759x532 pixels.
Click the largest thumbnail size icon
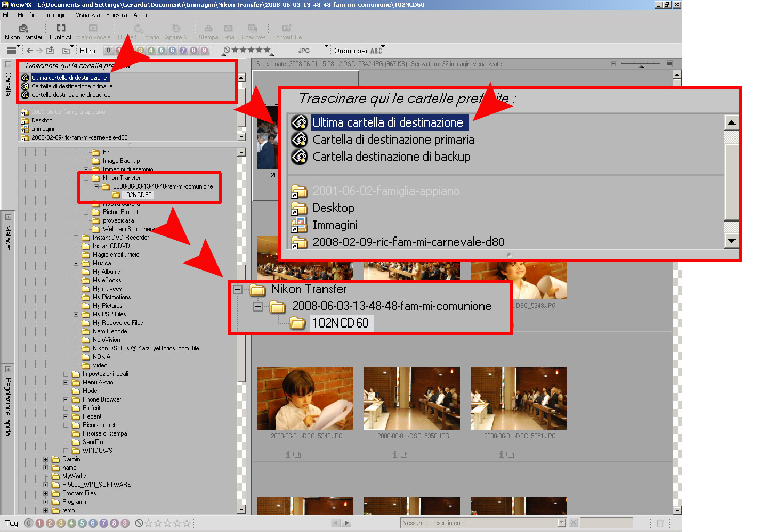click(669, 63)
